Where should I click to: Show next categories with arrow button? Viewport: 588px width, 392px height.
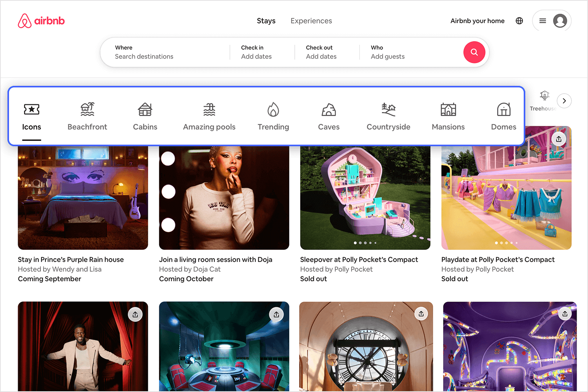click(564, 101)
